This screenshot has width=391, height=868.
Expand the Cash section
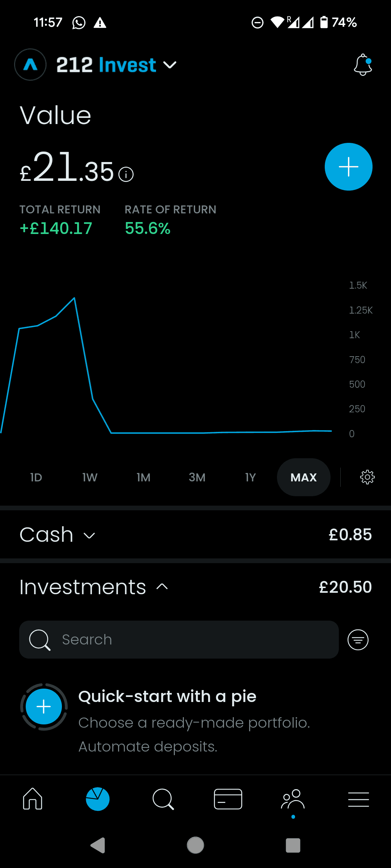58,535
